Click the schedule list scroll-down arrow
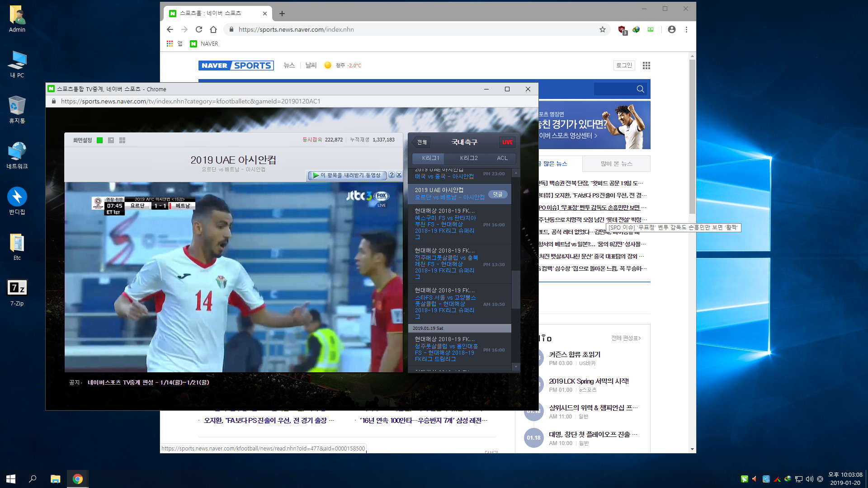Image resolution: width=868 pixels, height=488 pixels. pyautogui.click(x=516, y=366)
